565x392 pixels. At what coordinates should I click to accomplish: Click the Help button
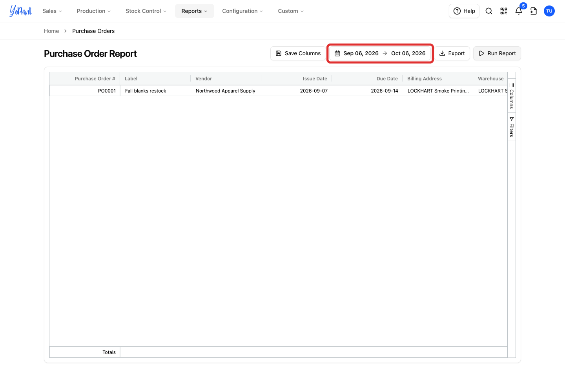point(464,11)
